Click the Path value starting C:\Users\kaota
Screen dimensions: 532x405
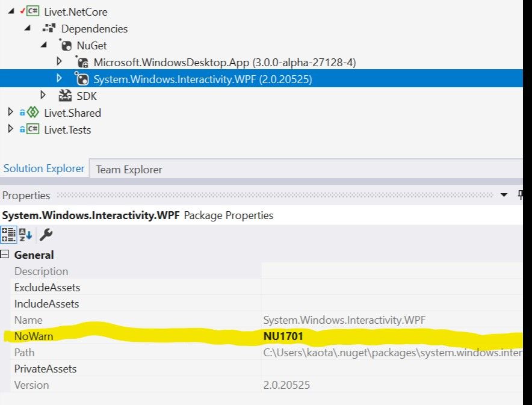393,353
